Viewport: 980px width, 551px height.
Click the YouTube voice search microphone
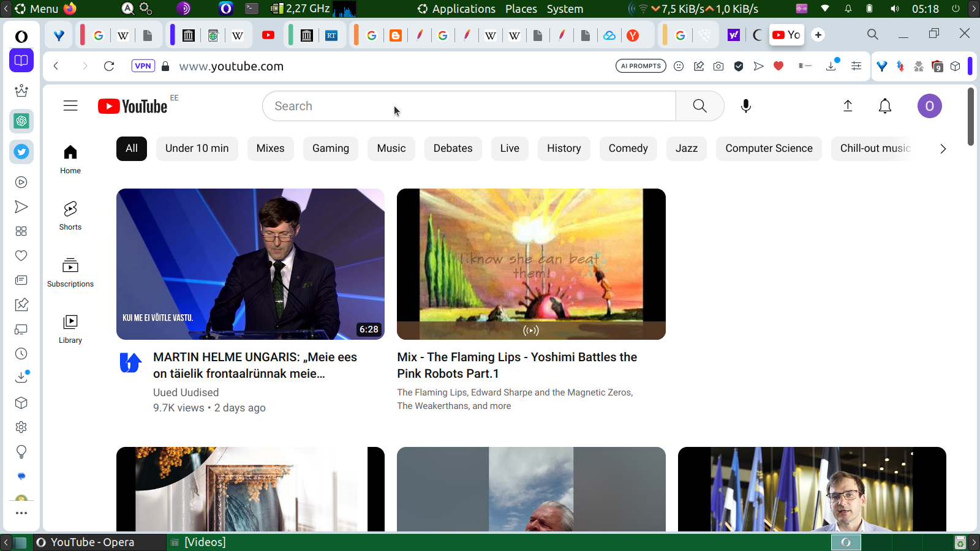pos(745,106)
